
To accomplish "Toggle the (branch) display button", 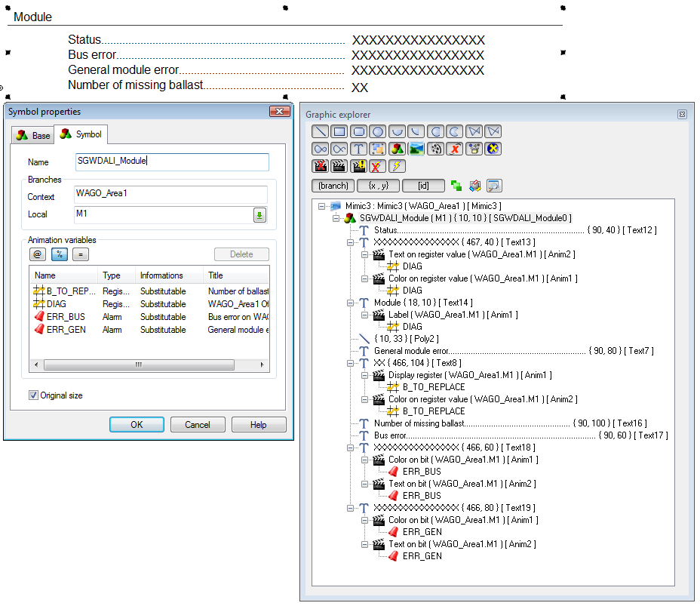I will 333,186.
